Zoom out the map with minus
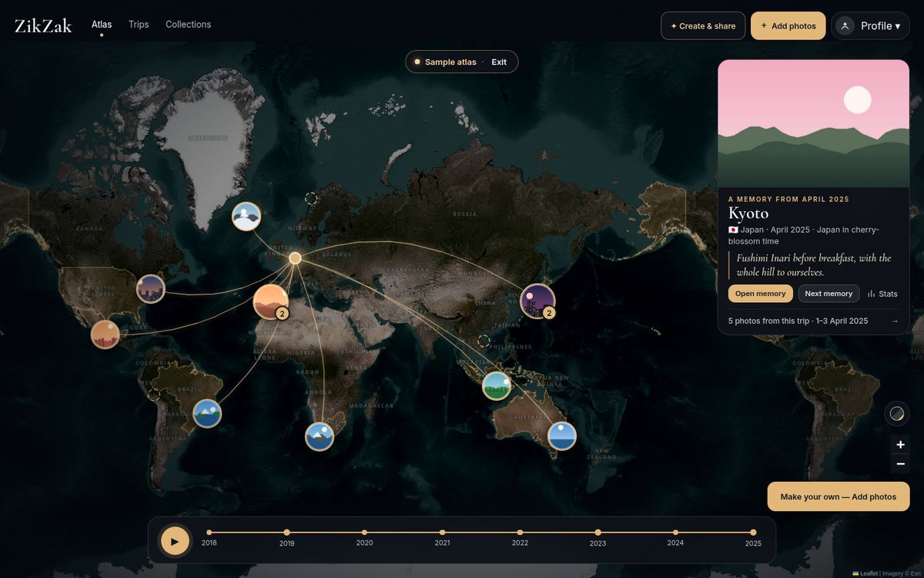 tap(900, 464)
